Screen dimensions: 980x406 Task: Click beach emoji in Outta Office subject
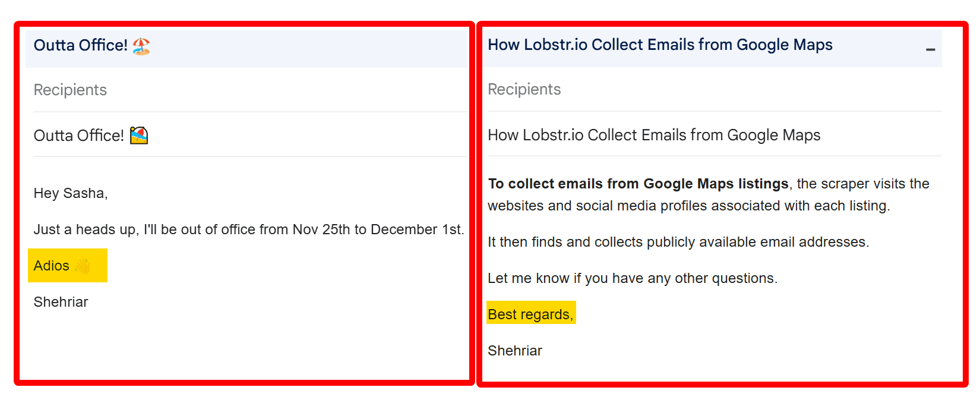(x=139, y=136)
